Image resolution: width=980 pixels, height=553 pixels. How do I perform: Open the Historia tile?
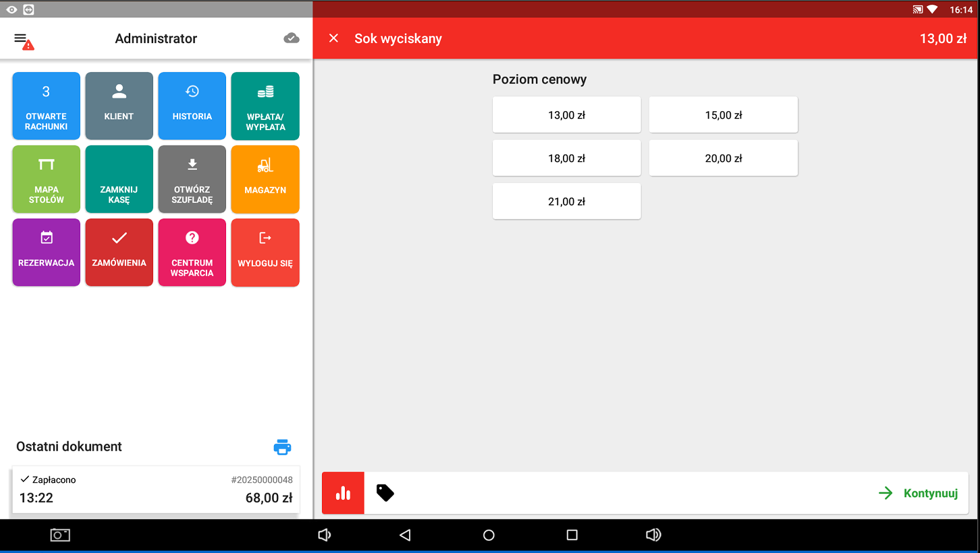pos(192,106)
